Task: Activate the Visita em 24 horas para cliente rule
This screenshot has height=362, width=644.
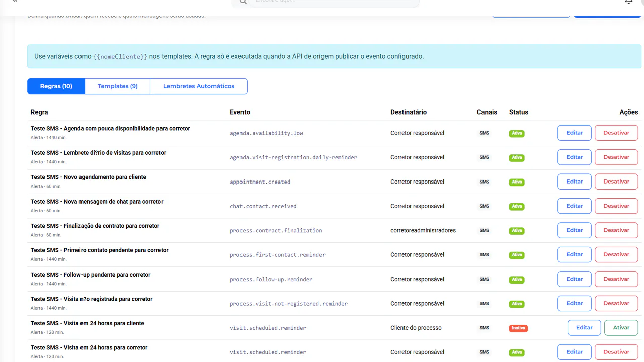Action: tap(621, 328)
